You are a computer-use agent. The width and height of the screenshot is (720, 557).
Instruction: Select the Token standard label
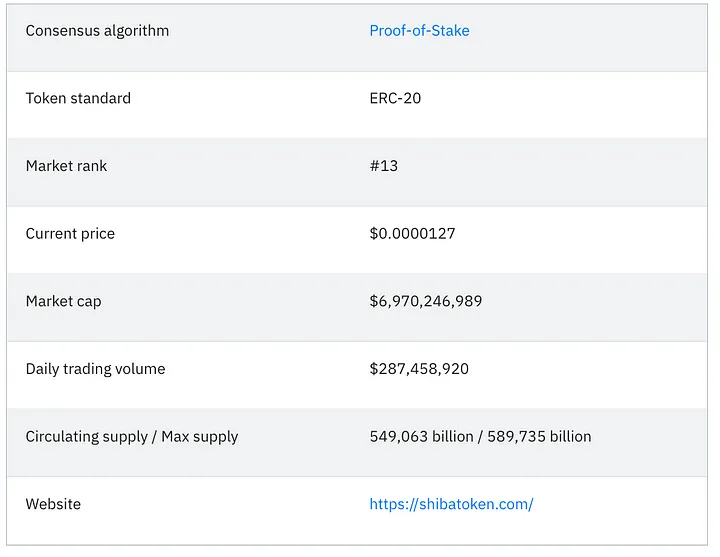point(78,98)
